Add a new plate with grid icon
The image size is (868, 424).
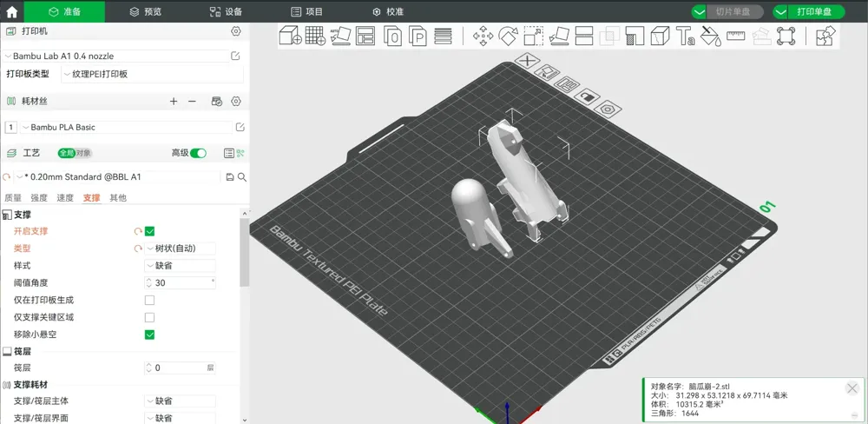point(316,36)
